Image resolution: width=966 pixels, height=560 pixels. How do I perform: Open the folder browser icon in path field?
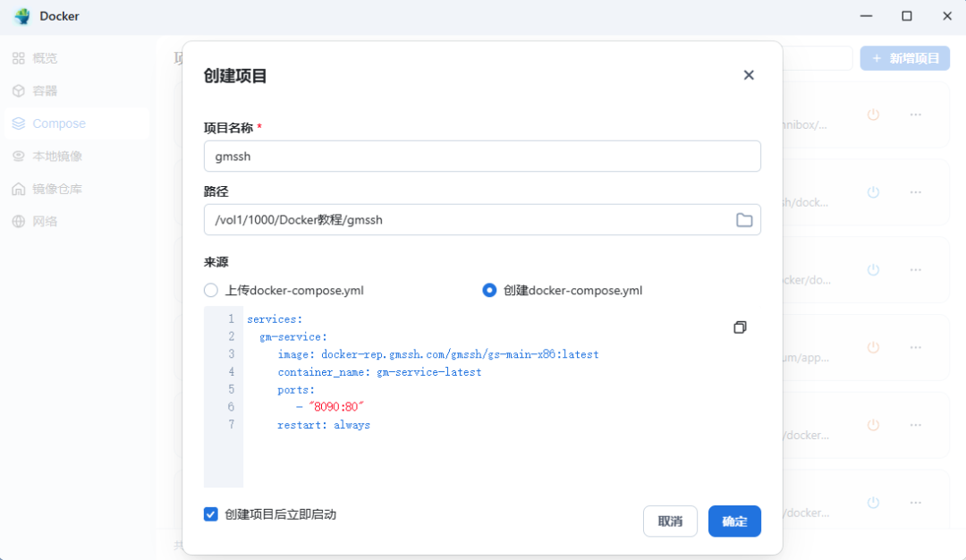744,220
